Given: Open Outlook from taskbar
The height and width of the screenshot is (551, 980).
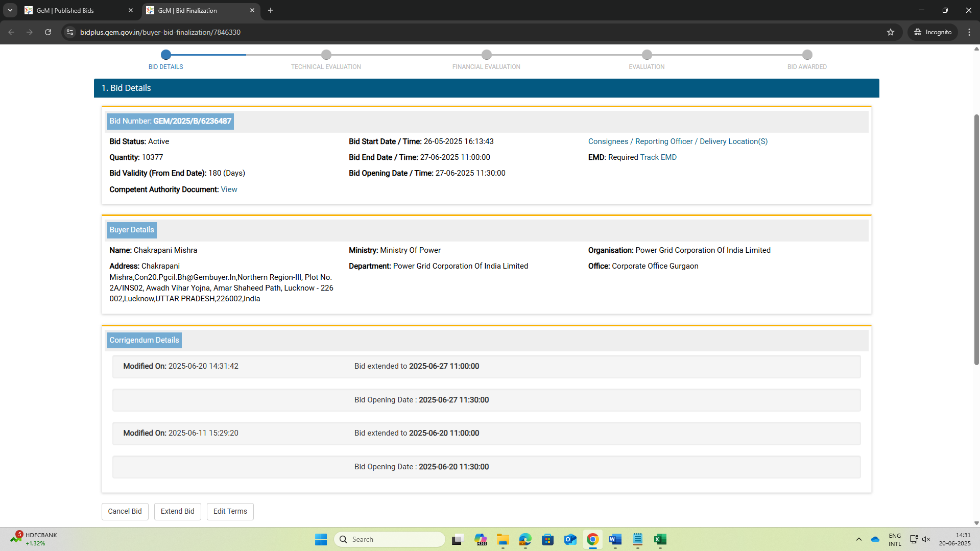Looking at the screenshot, I should tap(570, 539).
